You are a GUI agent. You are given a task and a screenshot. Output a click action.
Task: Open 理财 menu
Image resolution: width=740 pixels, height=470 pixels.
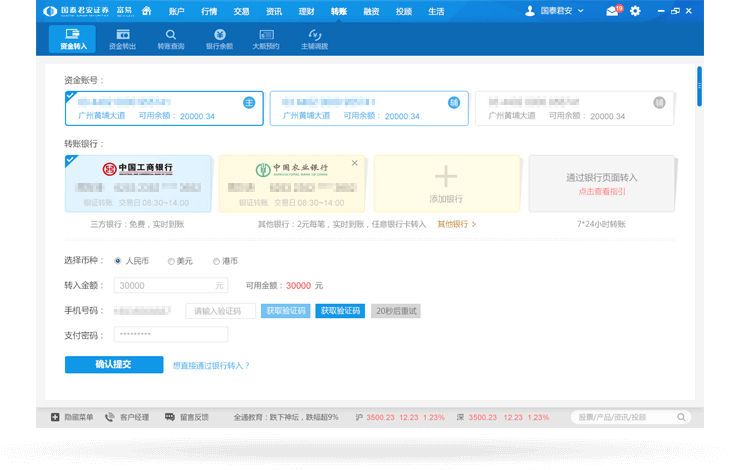306,11
